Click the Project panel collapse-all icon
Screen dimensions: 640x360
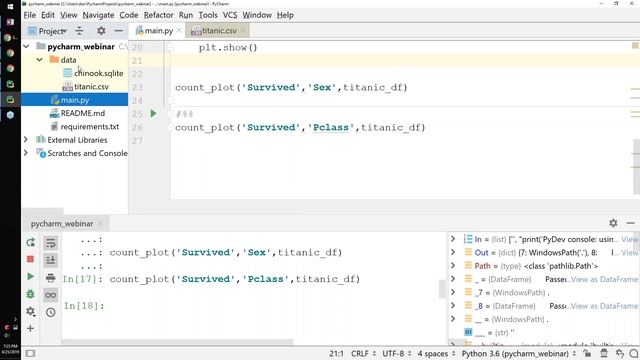pyautogui.click(x=79, y=31)
